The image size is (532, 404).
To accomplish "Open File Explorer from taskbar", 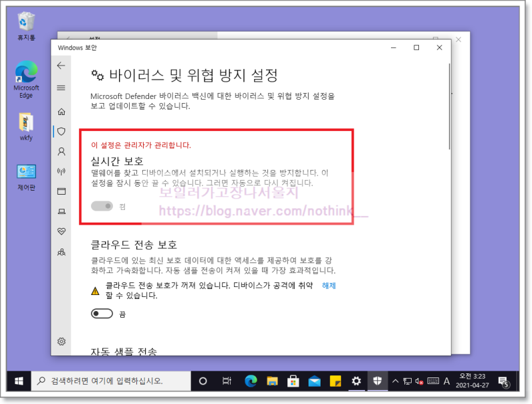I will pos(272,381).
